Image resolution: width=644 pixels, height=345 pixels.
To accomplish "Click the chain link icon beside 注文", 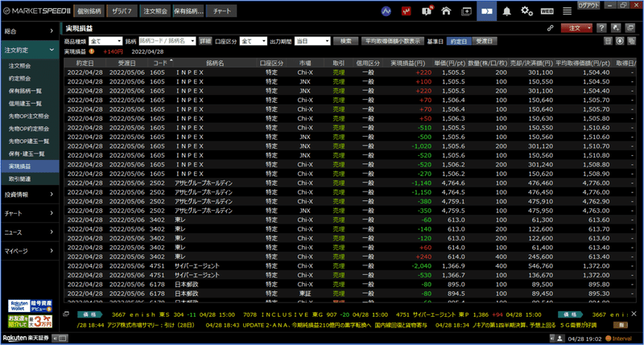I will (x=550, y=28).
